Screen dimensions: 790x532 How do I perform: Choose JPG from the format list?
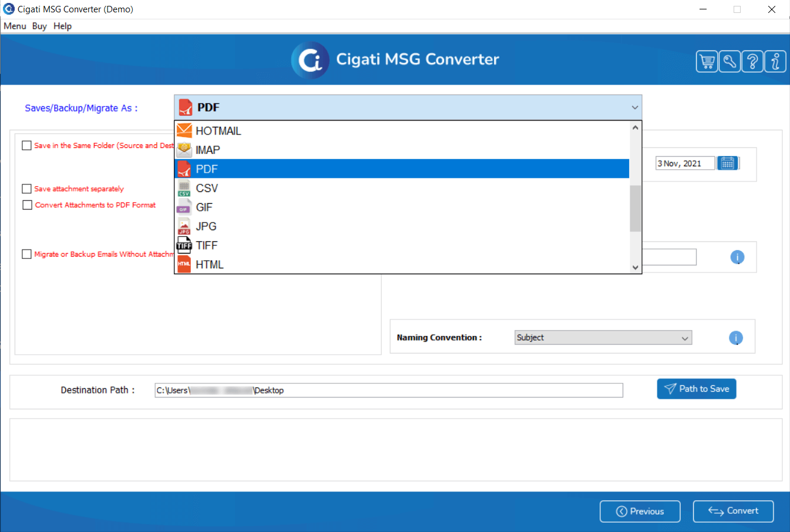coord(402,226)
